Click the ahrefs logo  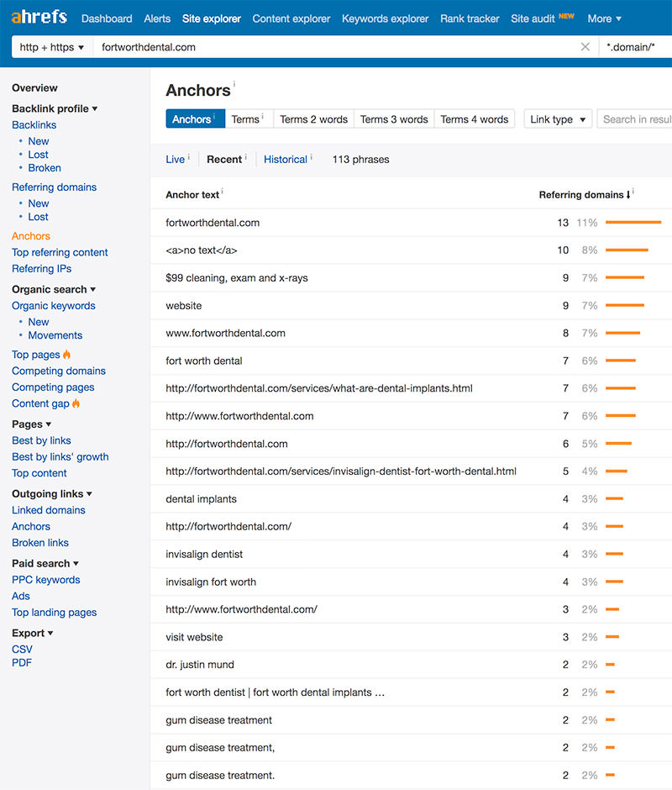pos(39,17)
